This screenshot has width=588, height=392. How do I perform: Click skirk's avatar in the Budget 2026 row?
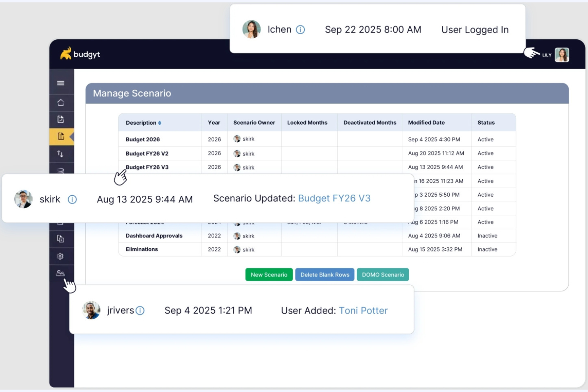pyautogui.click(x=237, y=139)
